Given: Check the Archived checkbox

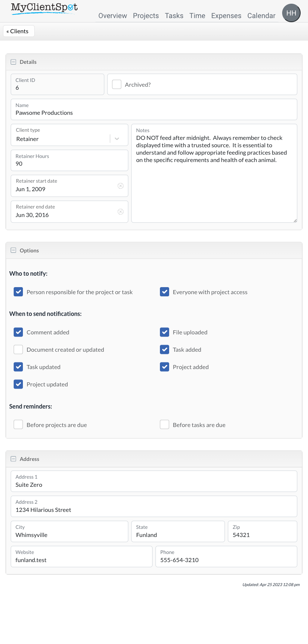Looking at the screenshot, I should (117, 85).
